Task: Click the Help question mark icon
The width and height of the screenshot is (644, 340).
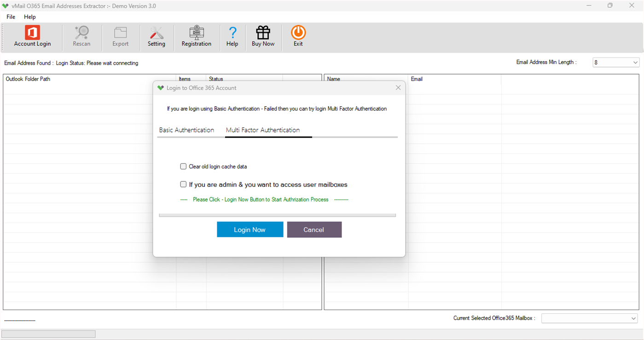Action: pyautogui.click(x=232, y=36)
